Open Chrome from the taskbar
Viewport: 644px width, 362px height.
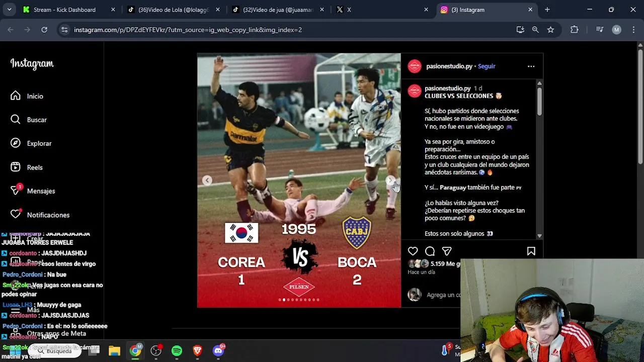136,351
